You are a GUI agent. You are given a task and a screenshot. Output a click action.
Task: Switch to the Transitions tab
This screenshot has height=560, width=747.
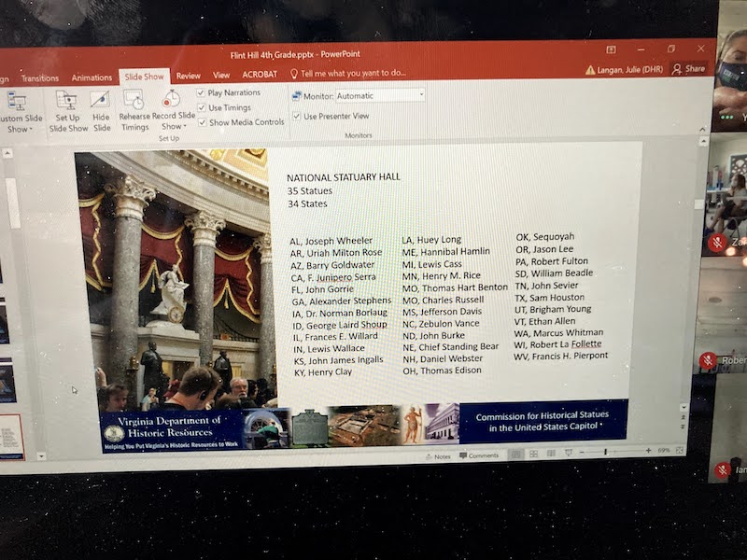pyautogui.click(x=40, y=78)
